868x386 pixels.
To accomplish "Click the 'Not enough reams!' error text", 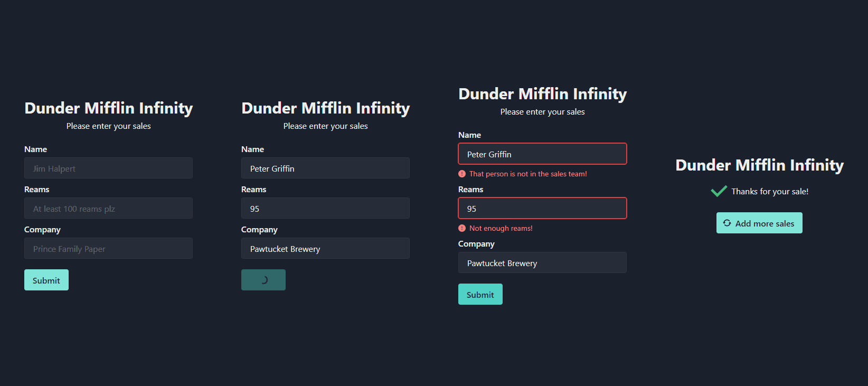I will pyautogui.click(x=501, y=228).
